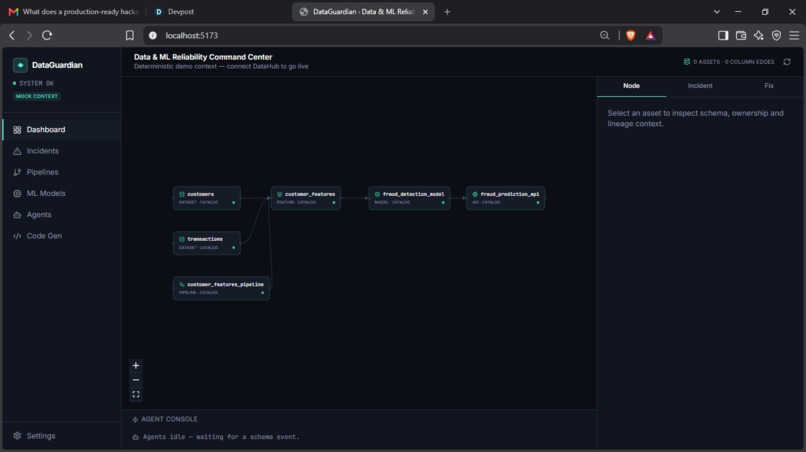806x452 pixels.
Task: Switch to the Incident tab
Action: [700, 86]
